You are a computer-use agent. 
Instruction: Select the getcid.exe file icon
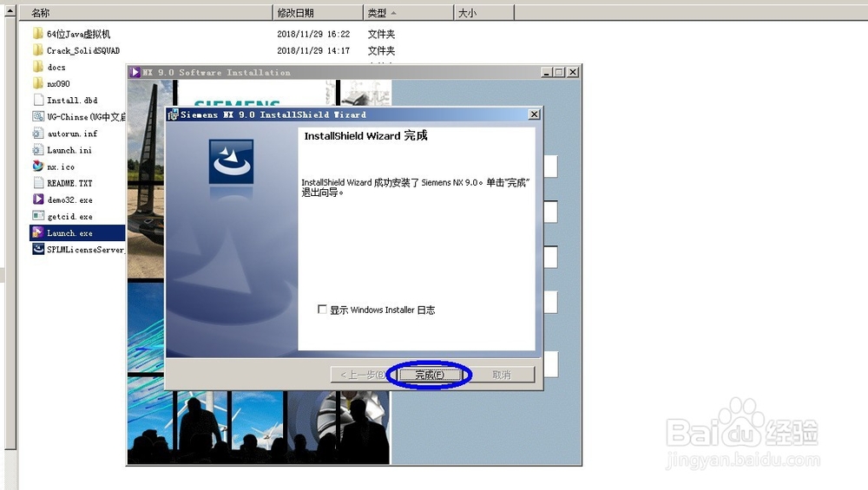(x=38, y=216)
